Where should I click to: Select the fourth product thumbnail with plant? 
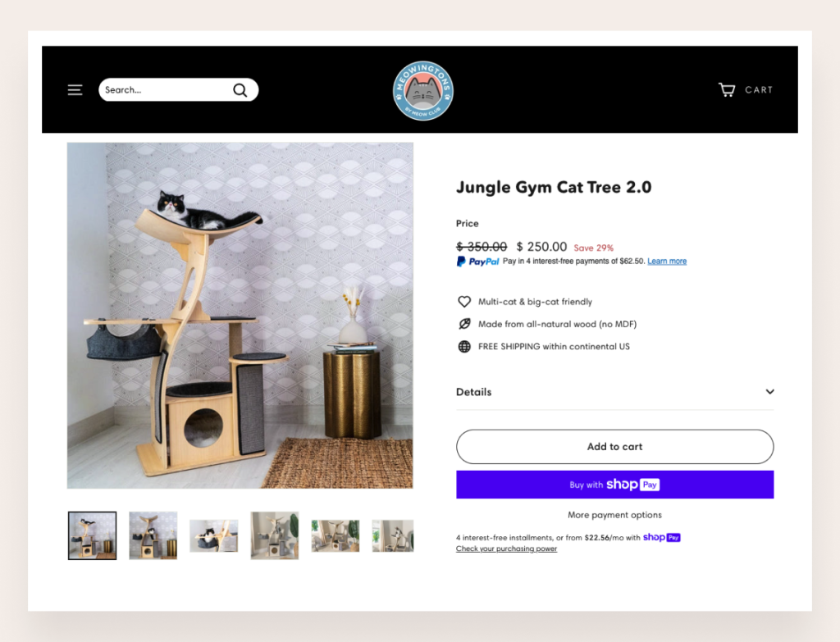(x=275, y=535)
